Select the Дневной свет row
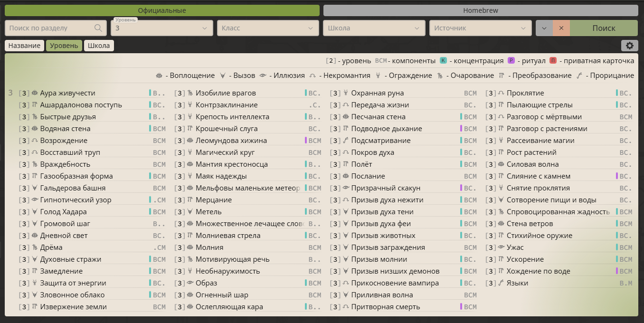644x323 pixels. click(93, 236)
